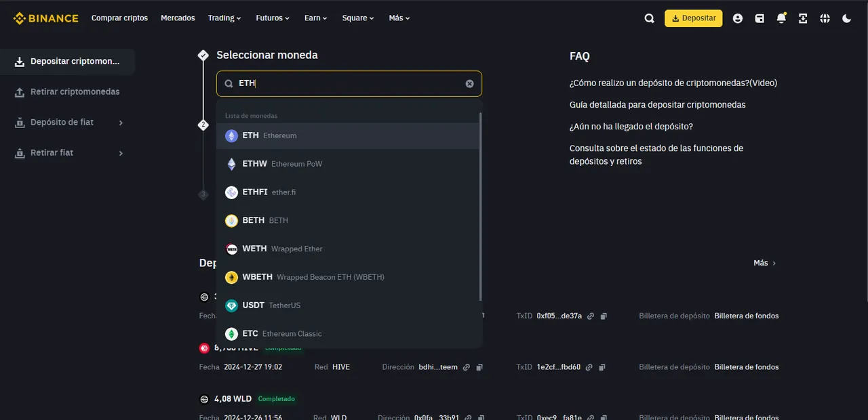The width and height of the screenshot is (868, 420).
Task: Click the BETH coin icon
Action: point(231,220)
